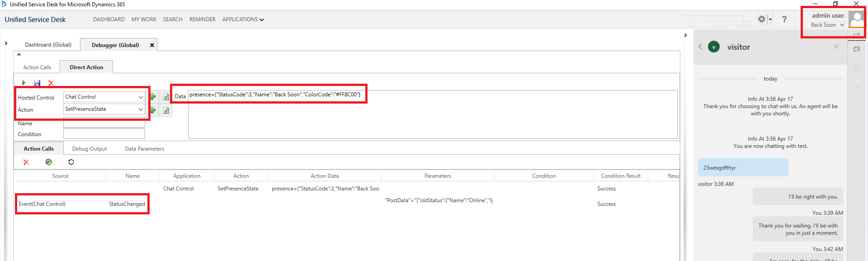
Task: Sort by Parameters column header
Action: click(x=438, y=176)
